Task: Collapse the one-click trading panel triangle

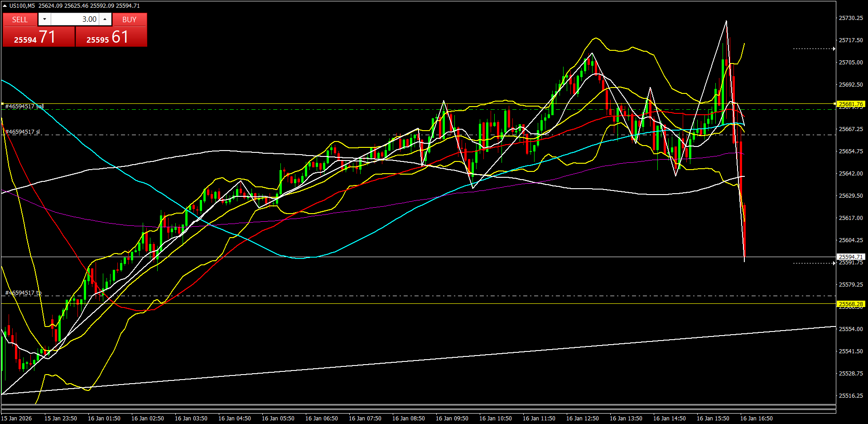Action: tap(5, 6)
